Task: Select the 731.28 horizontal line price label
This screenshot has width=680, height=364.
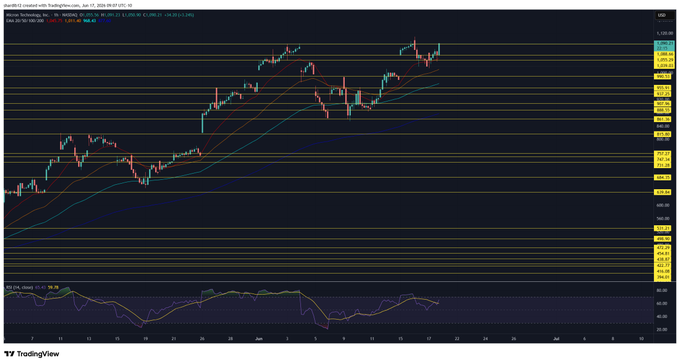Action: pos(663,165)
